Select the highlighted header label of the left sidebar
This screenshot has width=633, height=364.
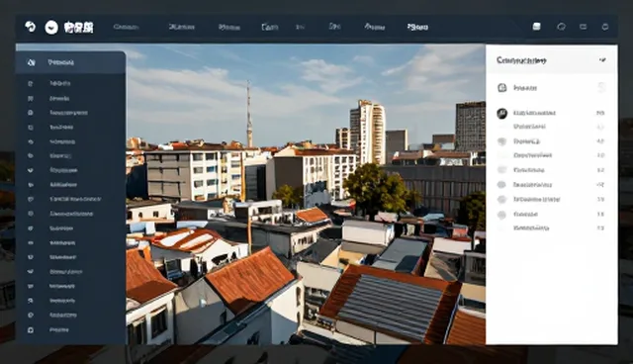61,62
